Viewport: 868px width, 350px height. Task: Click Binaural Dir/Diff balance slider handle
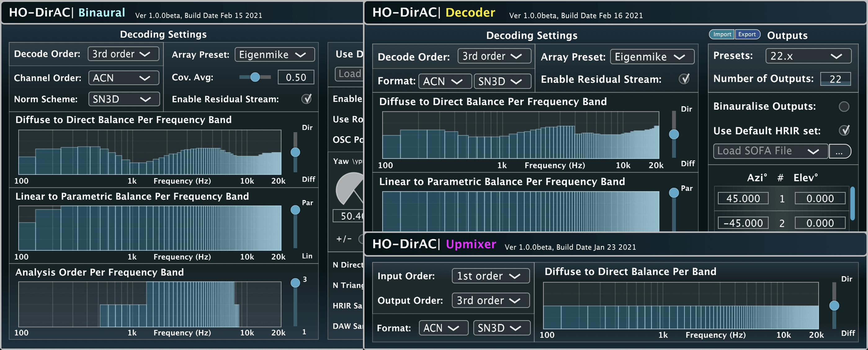295,152
